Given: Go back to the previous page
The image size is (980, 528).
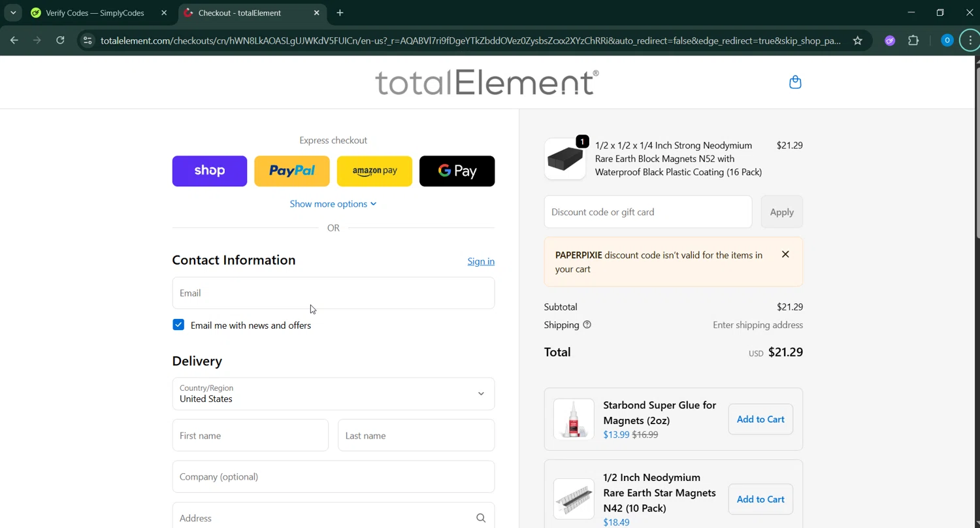Looking at the screenshot, I should [14, 41].
